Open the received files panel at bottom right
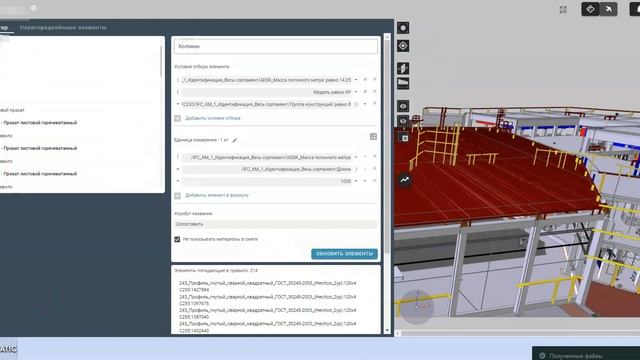Image resolution: width=640 pixels, height=360 pixels. [586, 353]
